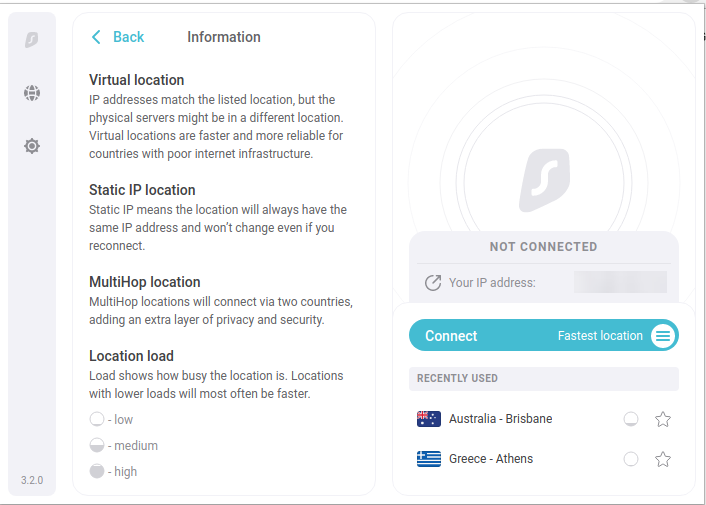Click the Back chevron arrow

(x=96, y=37)
